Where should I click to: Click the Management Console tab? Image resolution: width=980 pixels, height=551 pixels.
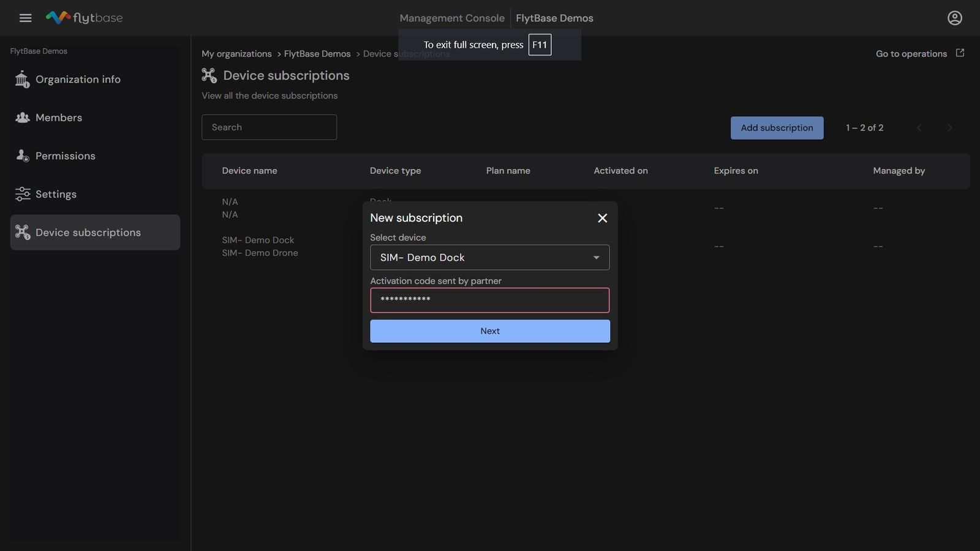tap(452, 18)
